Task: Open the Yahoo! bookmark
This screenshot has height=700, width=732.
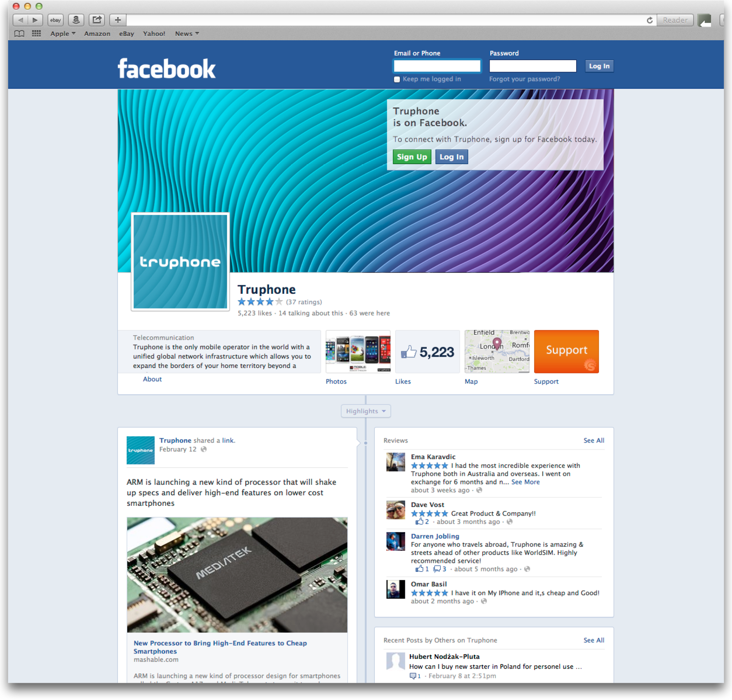Action: click(154, 34)
